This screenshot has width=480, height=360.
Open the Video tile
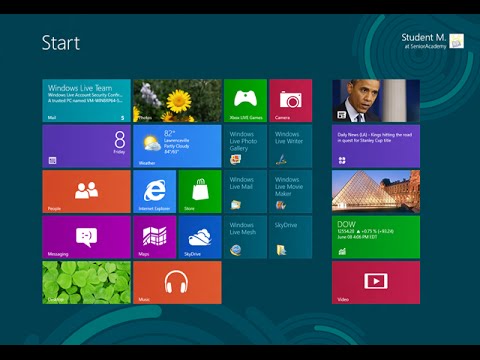pyautogui.click(x=376, y=282)
